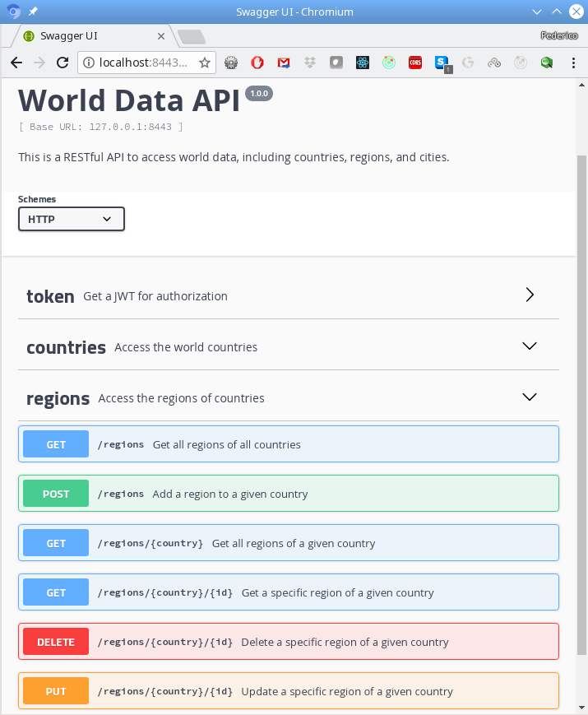The width and height of the screenshot is (588, 715).
Task: Collapse the regions section chevron
Action: click(530, 397)
